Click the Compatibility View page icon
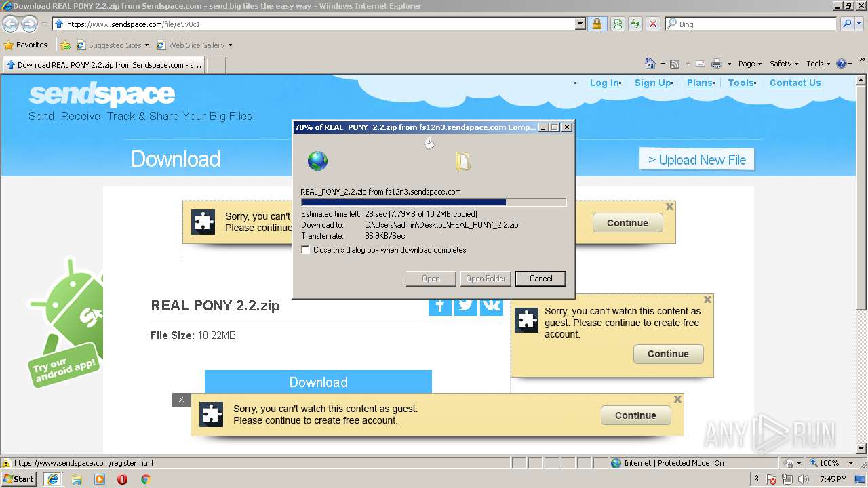Viewport: 868px width, 488px height. coord(618,24)
